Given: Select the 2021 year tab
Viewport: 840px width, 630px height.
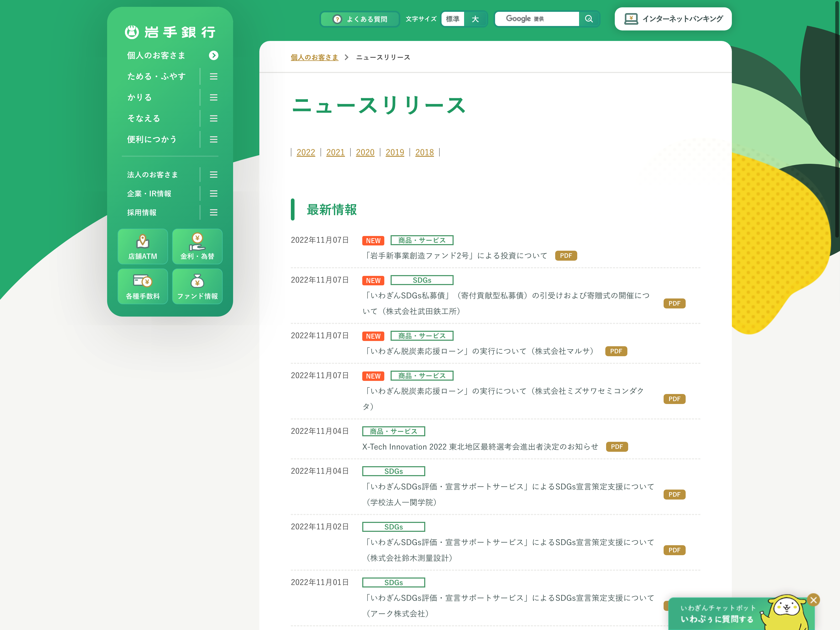Looking at the screenshot, I should [x=335, y=153].
